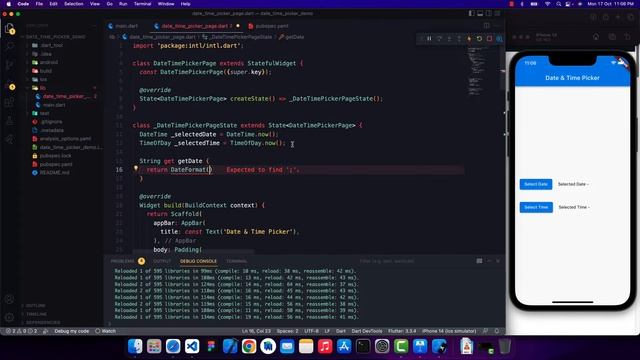Open the View menu in the menu bar

click(x=95, y=4)
